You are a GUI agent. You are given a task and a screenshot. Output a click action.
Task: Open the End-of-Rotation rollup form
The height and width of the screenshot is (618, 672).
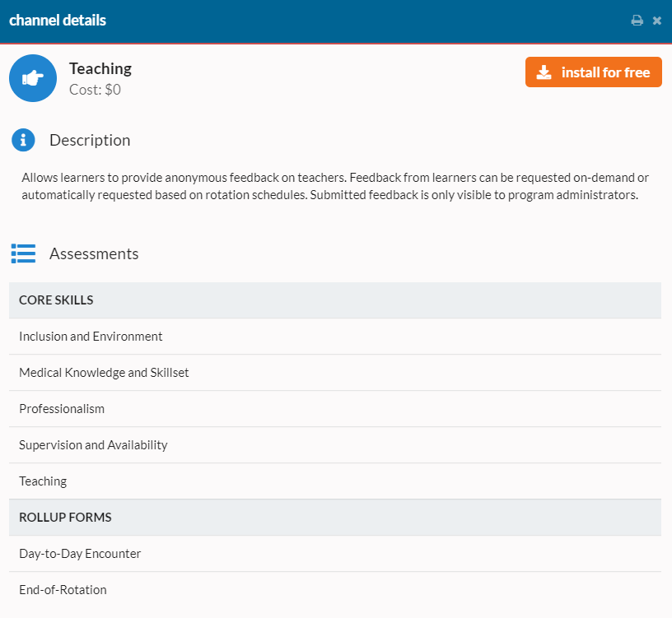(x=63, y=589)
